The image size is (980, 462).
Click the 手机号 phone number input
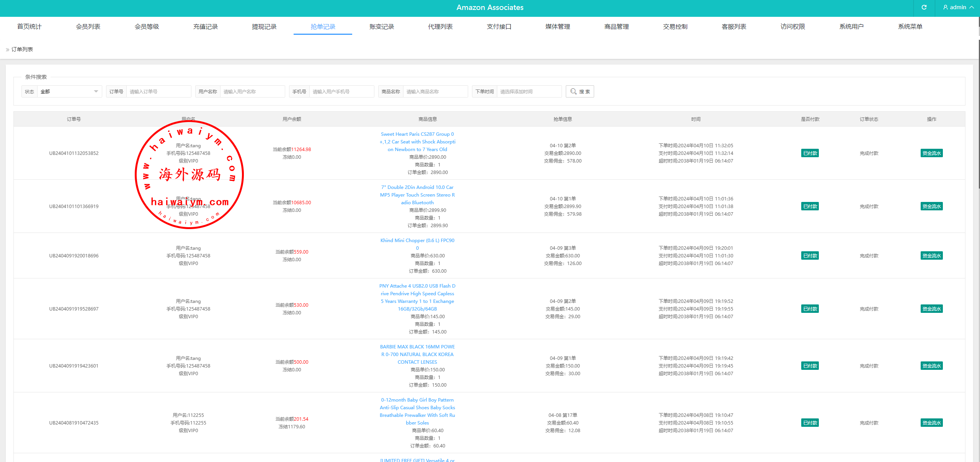point(341,91)
